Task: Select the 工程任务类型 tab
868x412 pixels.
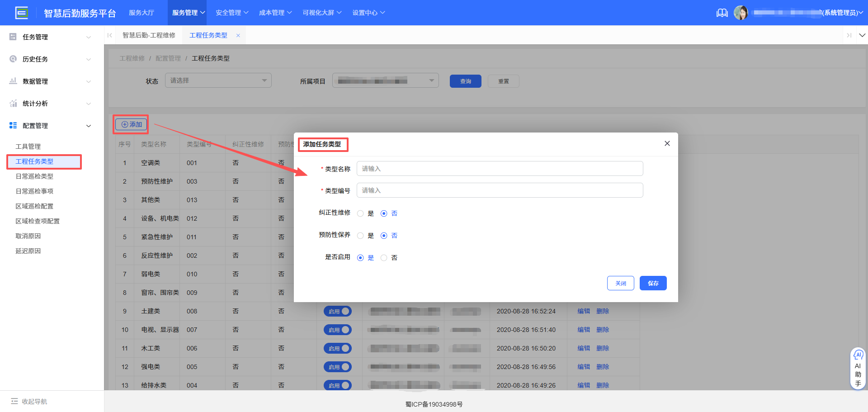Action: (x=208, y=35)
